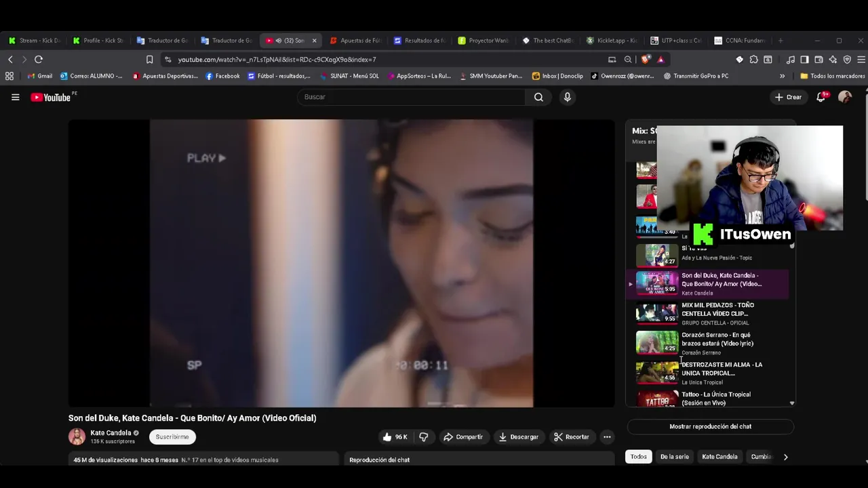
Task: Click the Kate Candela channel avatar
Action: click(77, 436)
